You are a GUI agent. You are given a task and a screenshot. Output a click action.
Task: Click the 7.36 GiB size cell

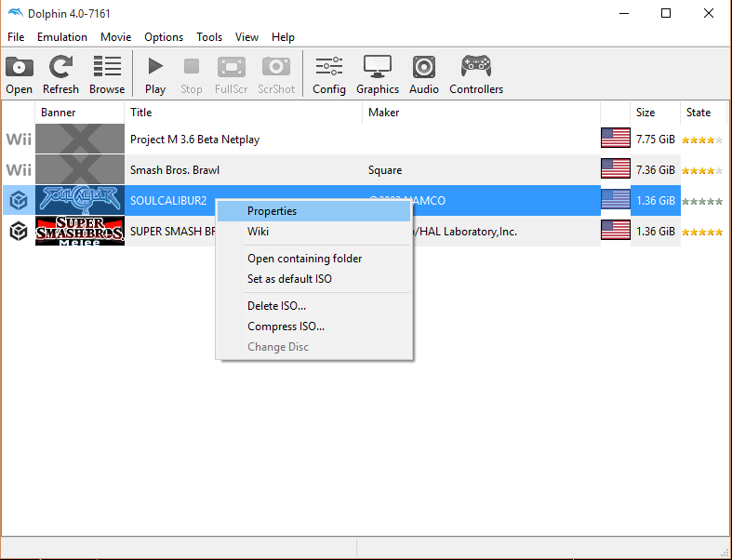(x=656, y=170)
